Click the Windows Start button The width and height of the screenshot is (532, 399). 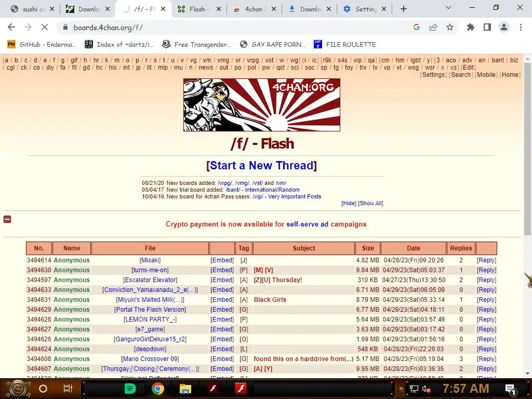coord(18,389)
